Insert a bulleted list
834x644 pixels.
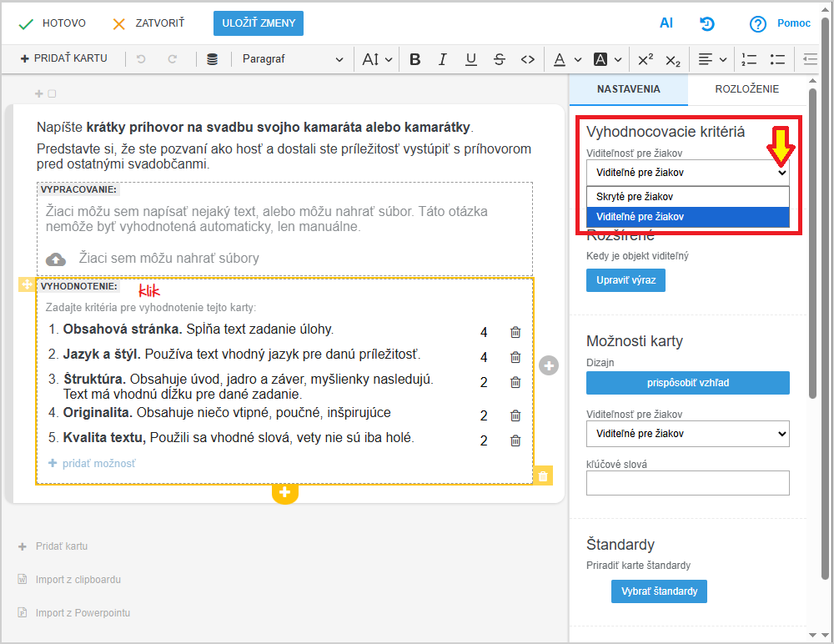pyautogui.click(x=777, y=59)
